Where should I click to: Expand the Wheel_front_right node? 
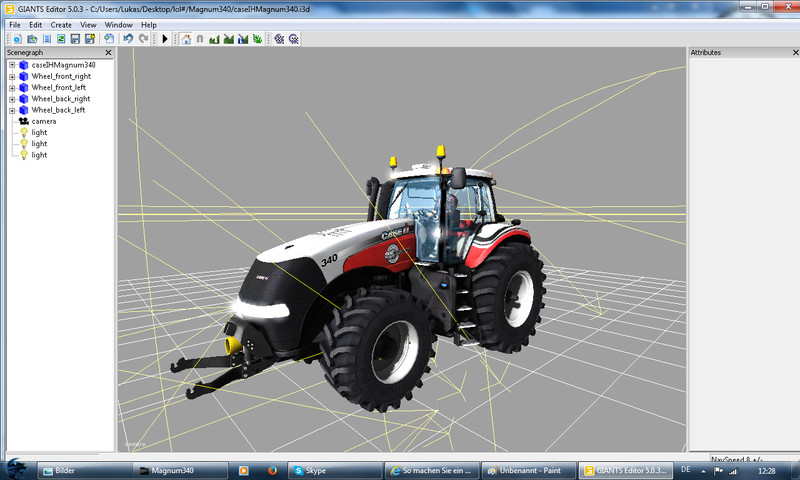click(12, 77)
